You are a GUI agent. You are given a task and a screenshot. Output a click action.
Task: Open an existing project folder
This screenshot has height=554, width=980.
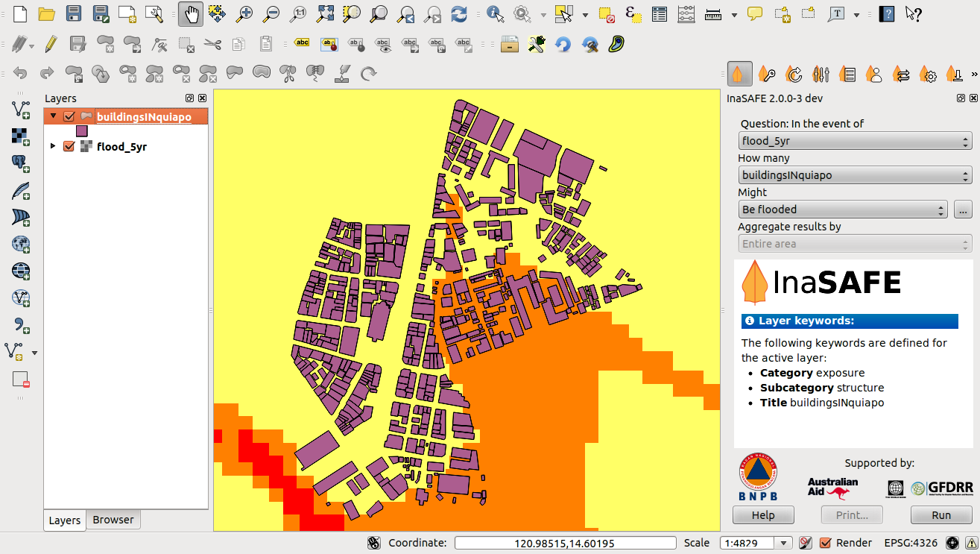coord(47,13)
